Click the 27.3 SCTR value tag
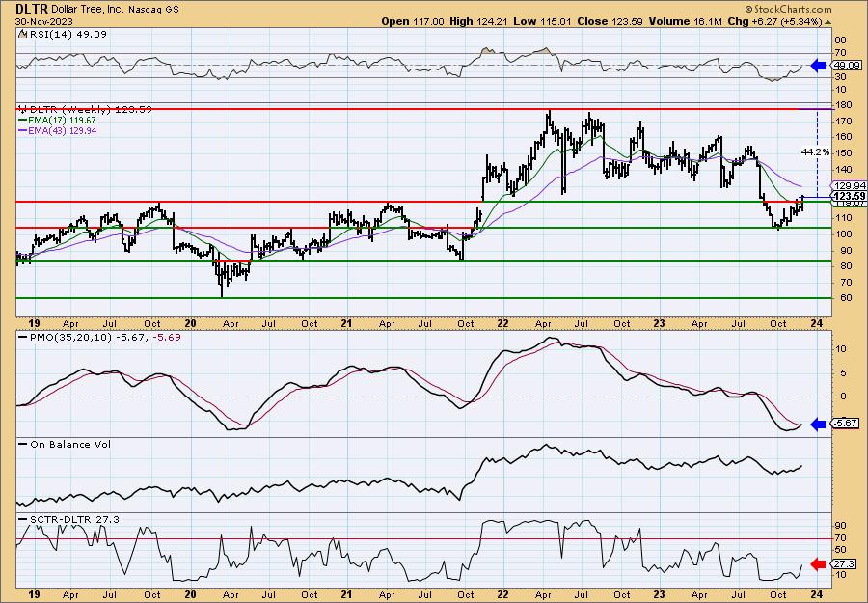Viewport: 868px width, 603px height. click(845, 564)
